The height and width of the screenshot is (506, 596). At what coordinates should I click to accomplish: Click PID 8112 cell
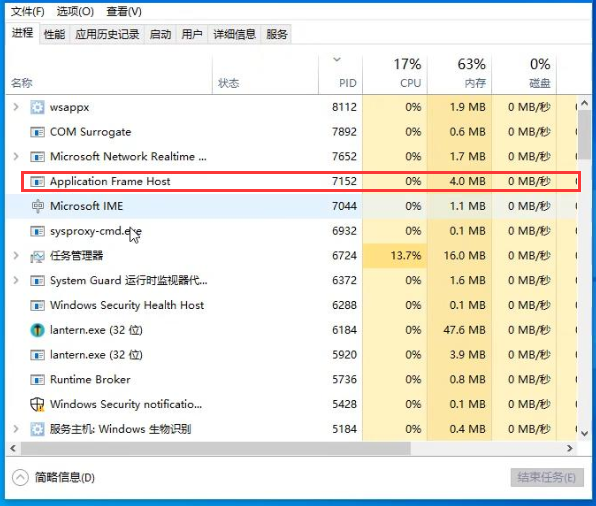coord(344,107)
